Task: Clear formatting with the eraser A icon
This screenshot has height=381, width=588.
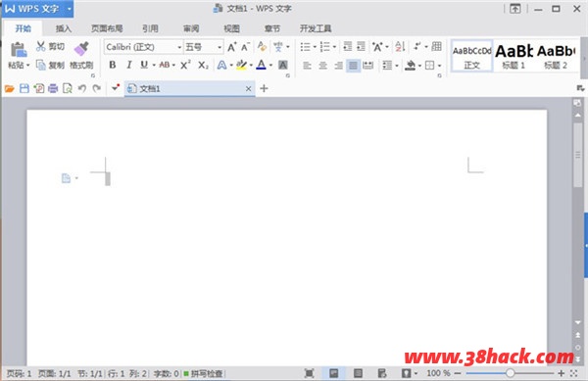Action: (262, 46)
